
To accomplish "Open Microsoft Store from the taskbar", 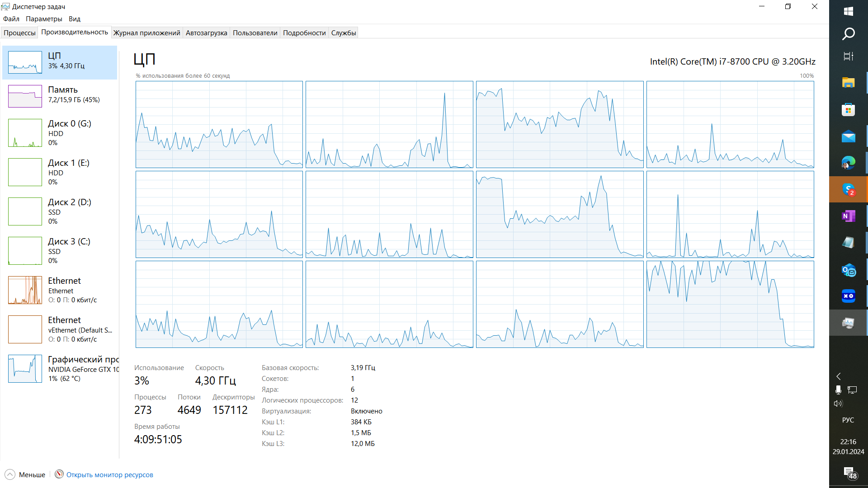I will click(848, 109).
